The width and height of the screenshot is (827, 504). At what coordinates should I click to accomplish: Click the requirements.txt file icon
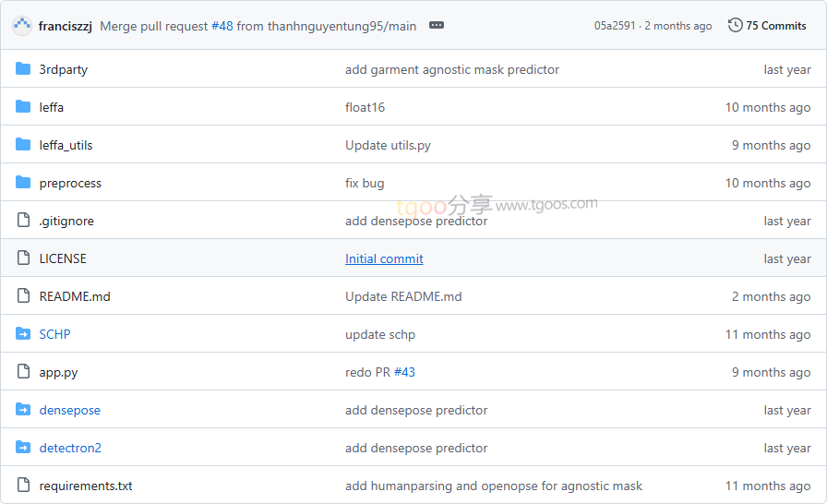click(23, 486)
